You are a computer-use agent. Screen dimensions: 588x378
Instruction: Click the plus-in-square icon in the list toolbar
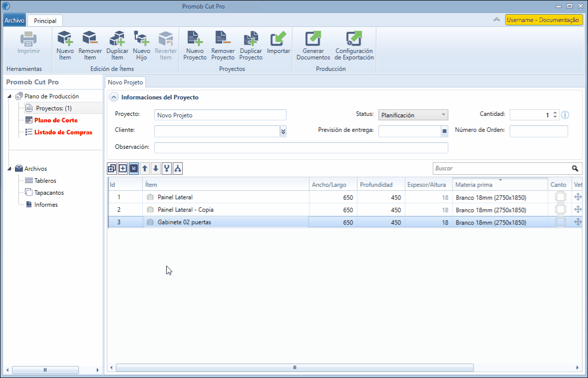click(123, 169)
